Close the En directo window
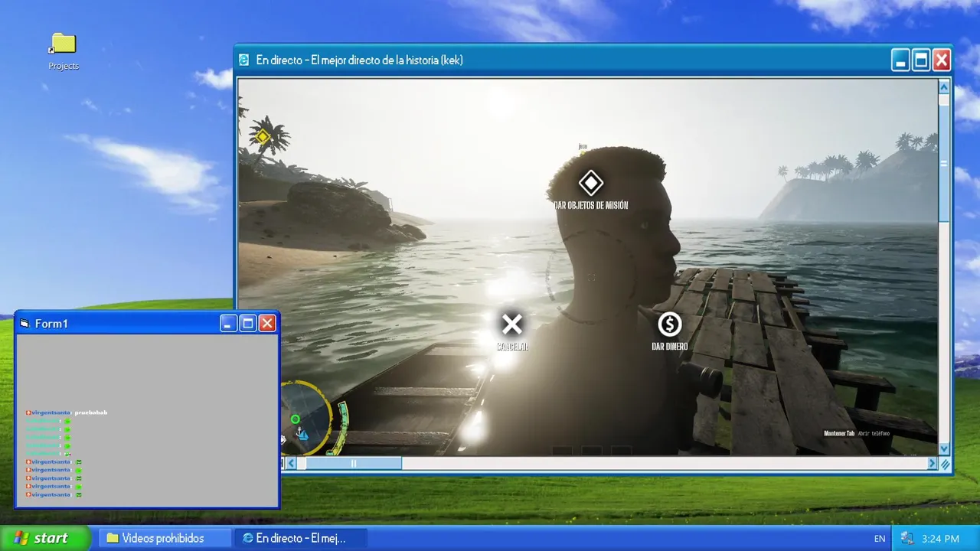 coord(941,60)
